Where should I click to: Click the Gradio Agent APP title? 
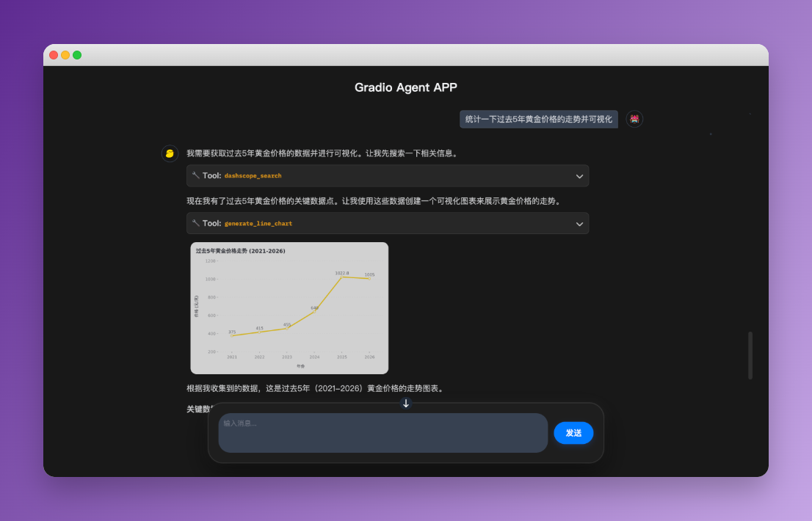pyautogui.click(x=405, y=87)
